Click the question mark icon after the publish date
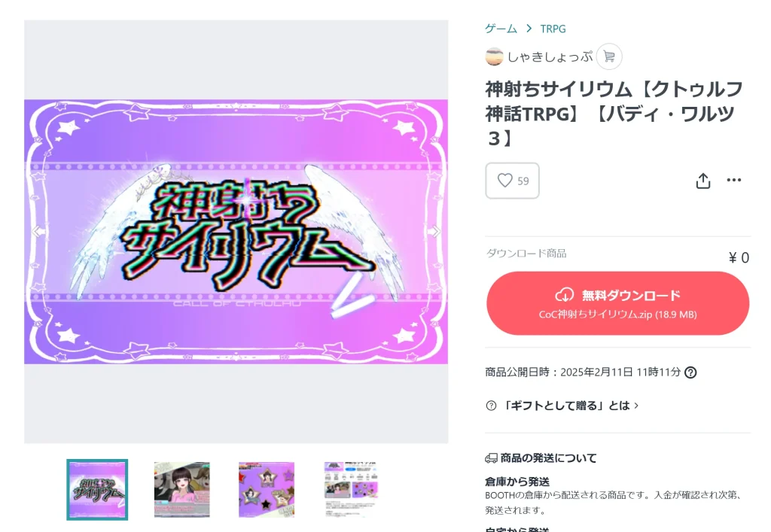 click(x=690, y=372)
